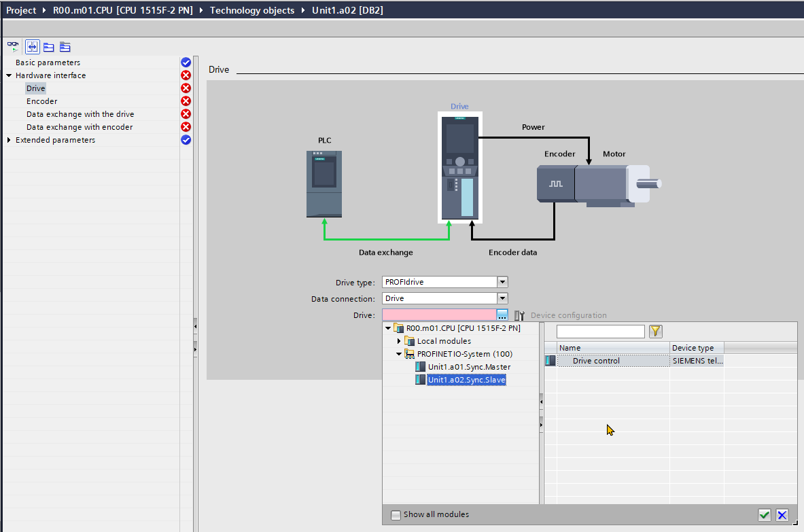Viewport: 804px width, 532px height.
Task: Collapse the R00.m01.CPU node in device tree
Action: (388, 329)
